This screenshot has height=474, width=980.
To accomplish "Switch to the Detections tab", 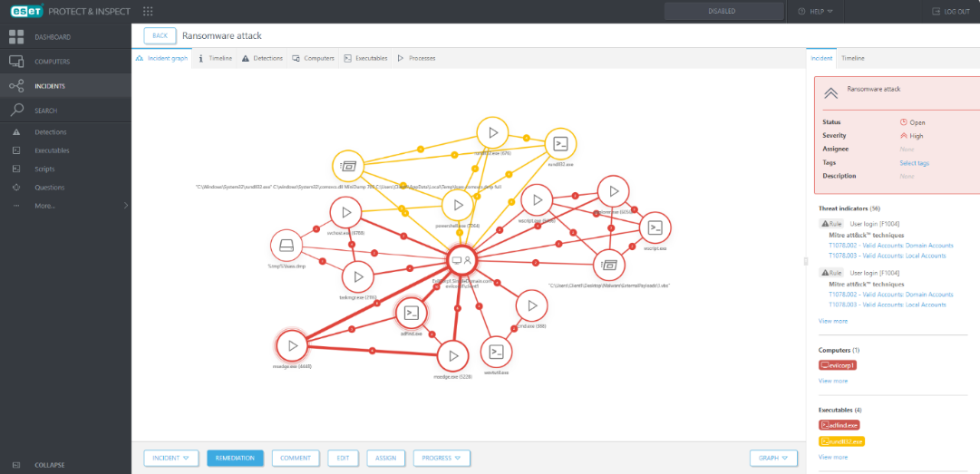I will 262,58.
